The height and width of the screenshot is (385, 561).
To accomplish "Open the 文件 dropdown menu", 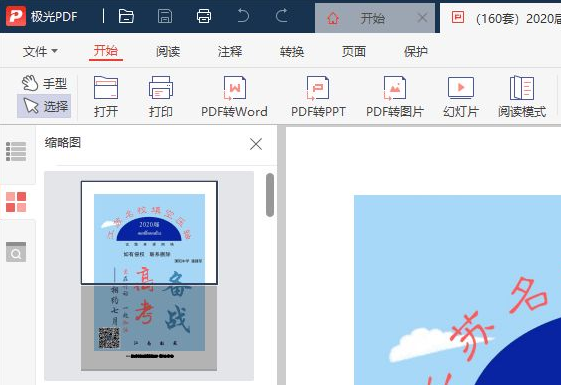I will 40,52.
